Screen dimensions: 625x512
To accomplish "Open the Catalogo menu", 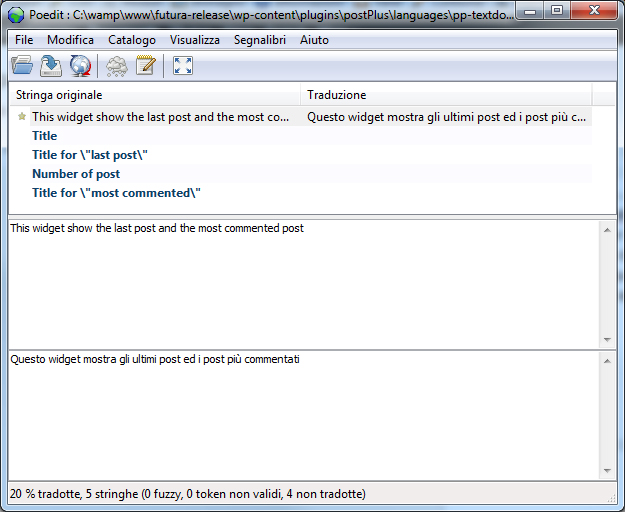I will tap(132, 40).
